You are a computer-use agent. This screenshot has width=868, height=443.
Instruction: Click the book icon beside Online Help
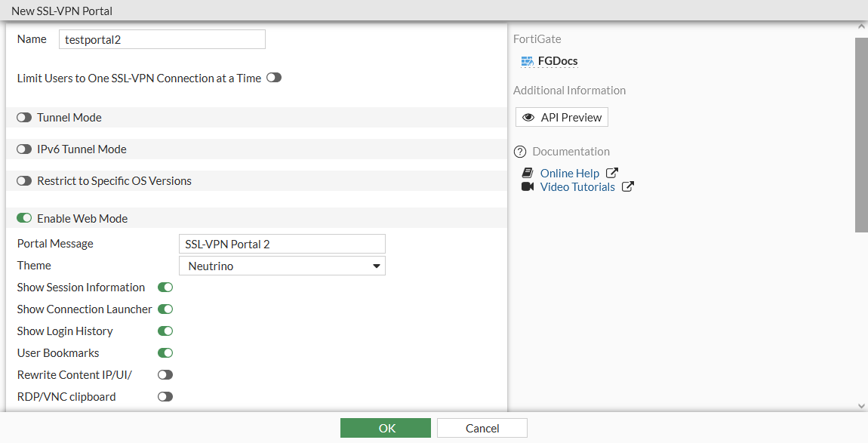tap(527, 172)
